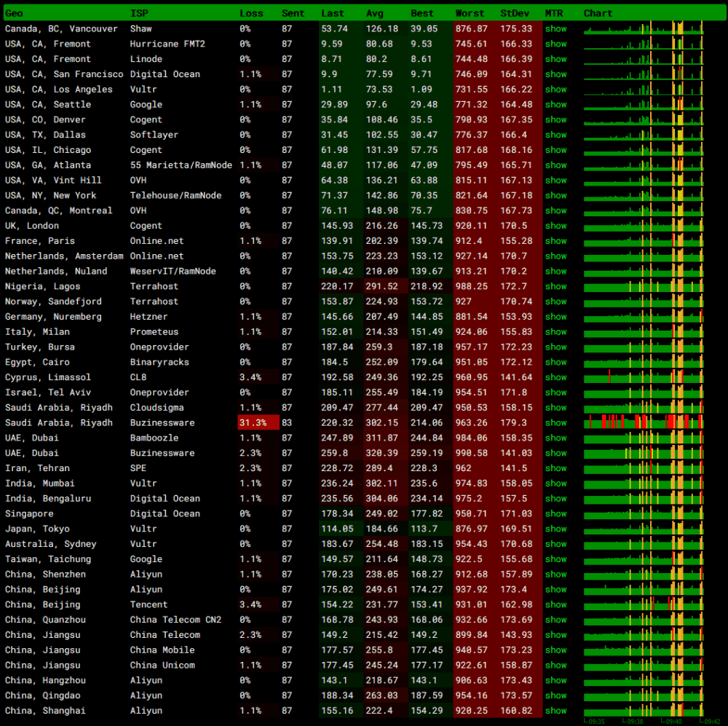Show MTR for Mumbai Vultr
728x726 pixels.
point(555,484)
